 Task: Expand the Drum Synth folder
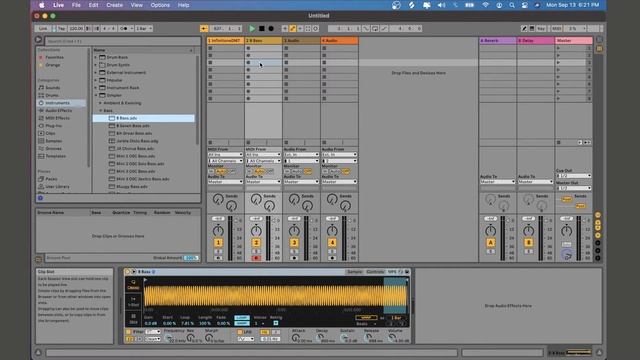96,65
